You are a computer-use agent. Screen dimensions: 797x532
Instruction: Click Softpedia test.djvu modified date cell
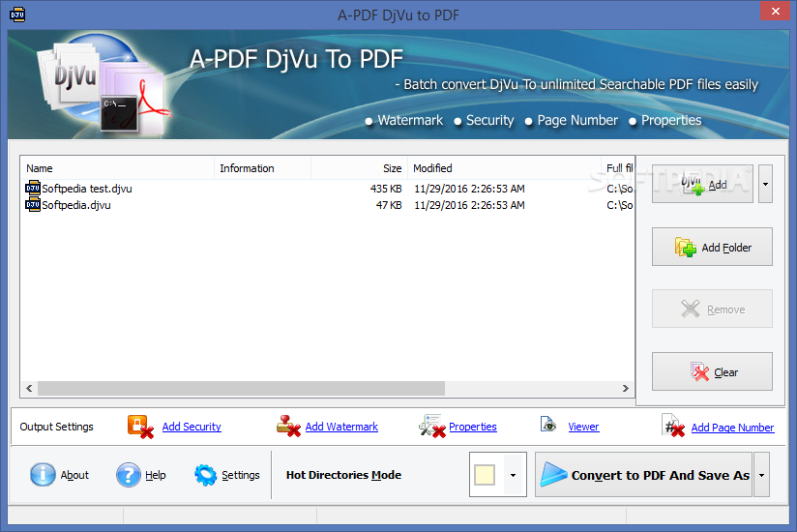[469, 189]
